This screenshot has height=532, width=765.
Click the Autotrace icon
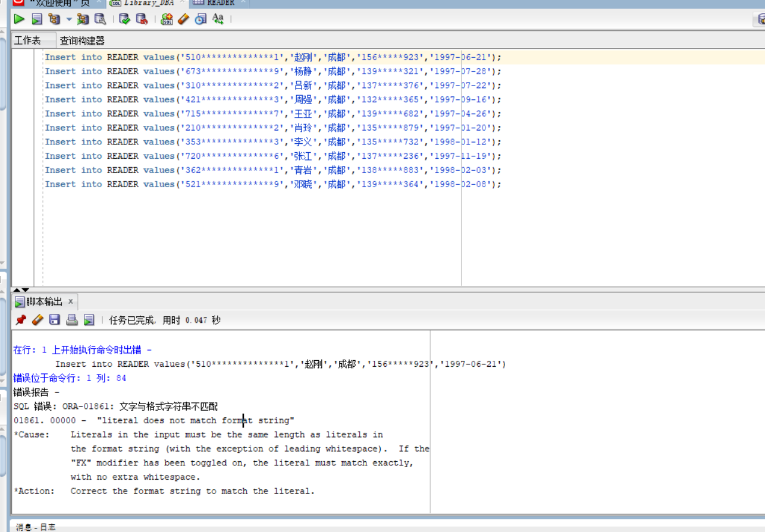[83, 19]
